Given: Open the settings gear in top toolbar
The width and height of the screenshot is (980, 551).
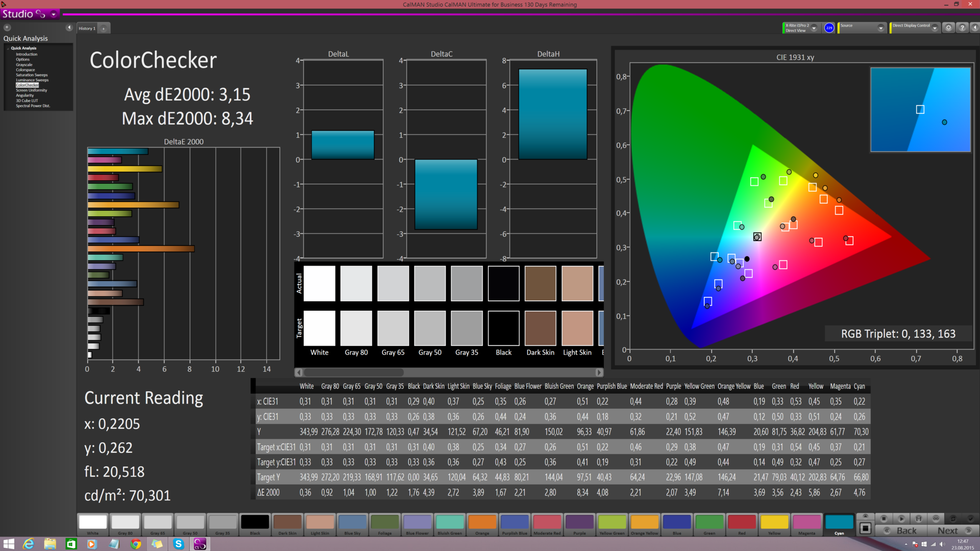Looking at the screenshot, I should point(948,28).
